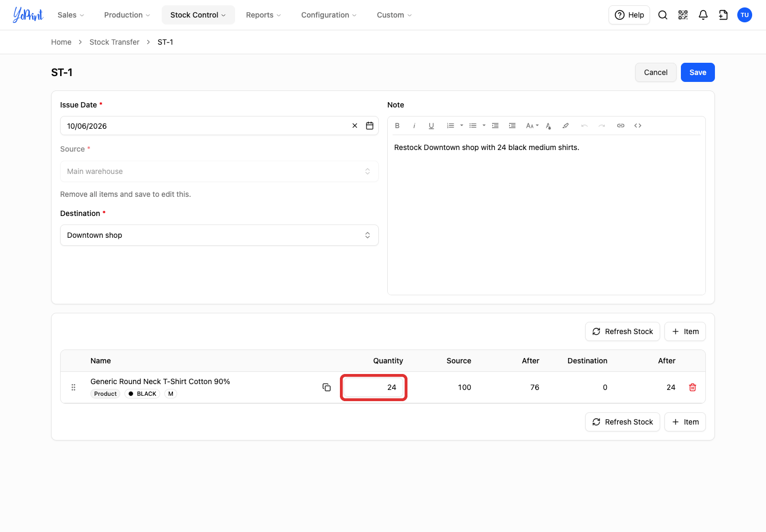This screenshot has width=766, height=532.
Task: Undo last Note edit
Action: pyautogui.click(x=585, y=126)
